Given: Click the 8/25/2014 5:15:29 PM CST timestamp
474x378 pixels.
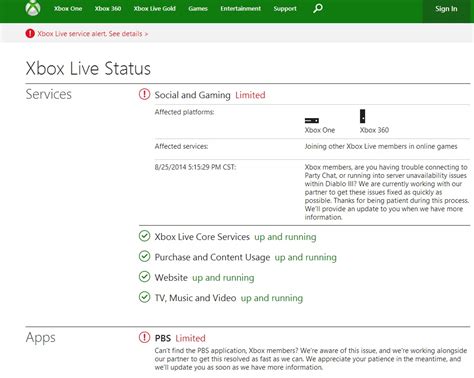Looking at the screenshot, I should pos(195,167).
